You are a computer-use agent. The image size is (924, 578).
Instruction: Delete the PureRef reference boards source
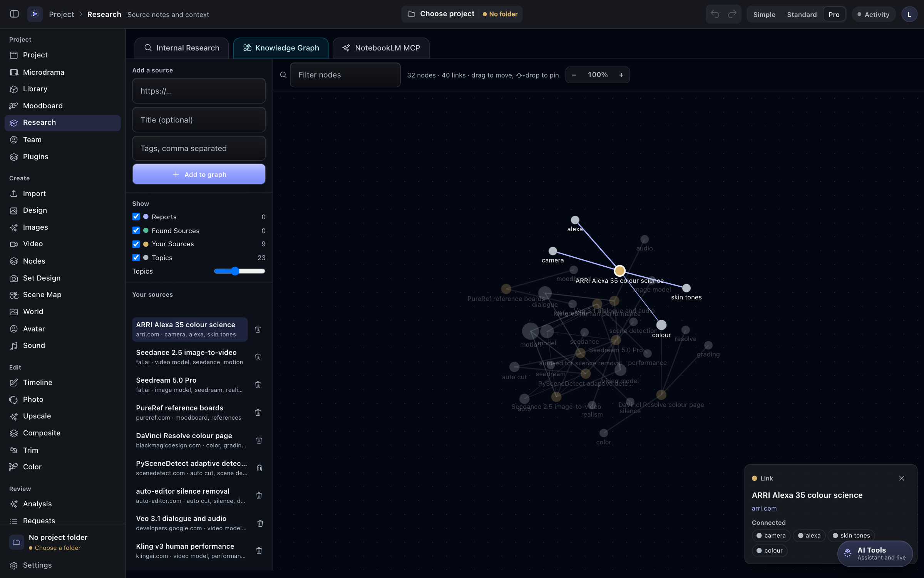click(x=258, y=412)
